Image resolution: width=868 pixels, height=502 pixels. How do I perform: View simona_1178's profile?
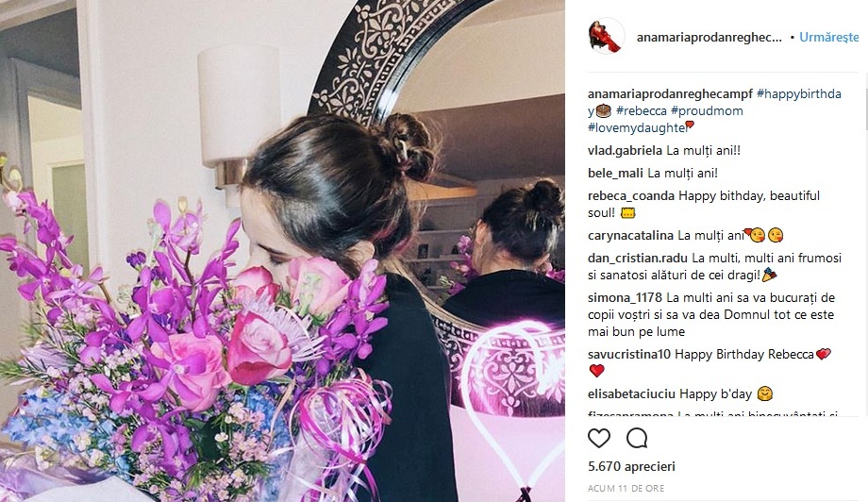[625, 298]
